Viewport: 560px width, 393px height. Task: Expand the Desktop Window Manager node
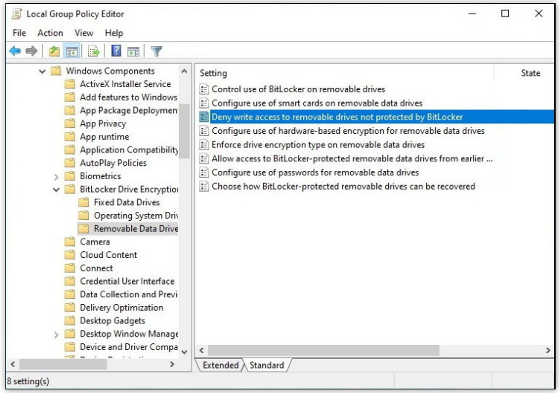tap(56, 334)
